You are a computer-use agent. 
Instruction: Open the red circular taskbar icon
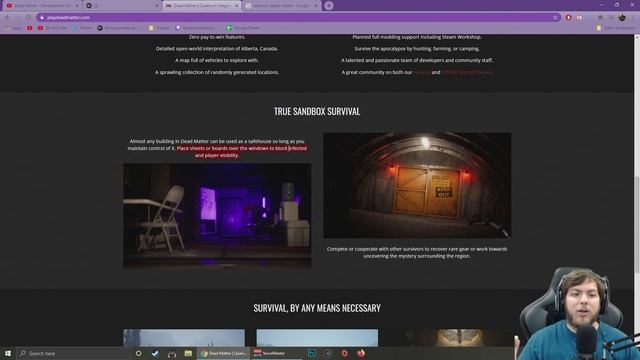344,353
